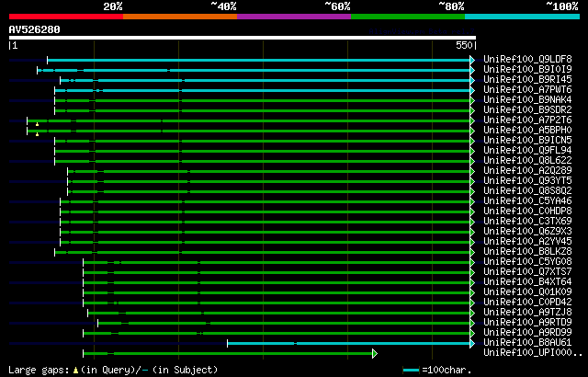
Task: Click the AV526280 query name
Action: click(x=35, y=29)
